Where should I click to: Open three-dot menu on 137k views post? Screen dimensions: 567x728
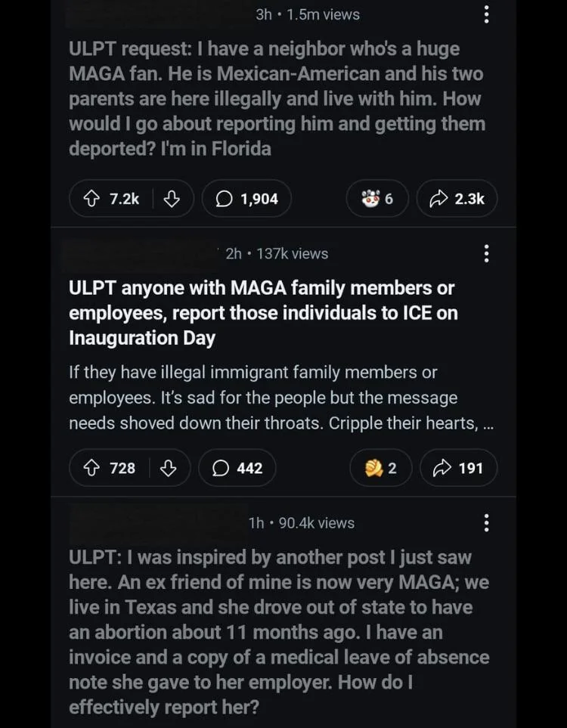486,253
